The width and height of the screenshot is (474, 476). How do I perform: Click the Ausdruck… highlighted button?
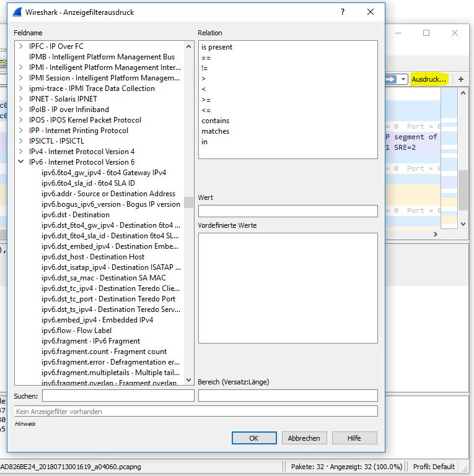pos(429,79)
